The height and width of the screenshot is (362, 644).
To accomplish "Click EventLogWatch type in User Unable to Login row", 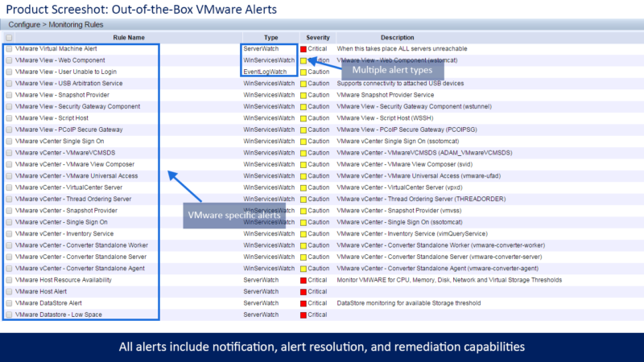I will (265, 72).
